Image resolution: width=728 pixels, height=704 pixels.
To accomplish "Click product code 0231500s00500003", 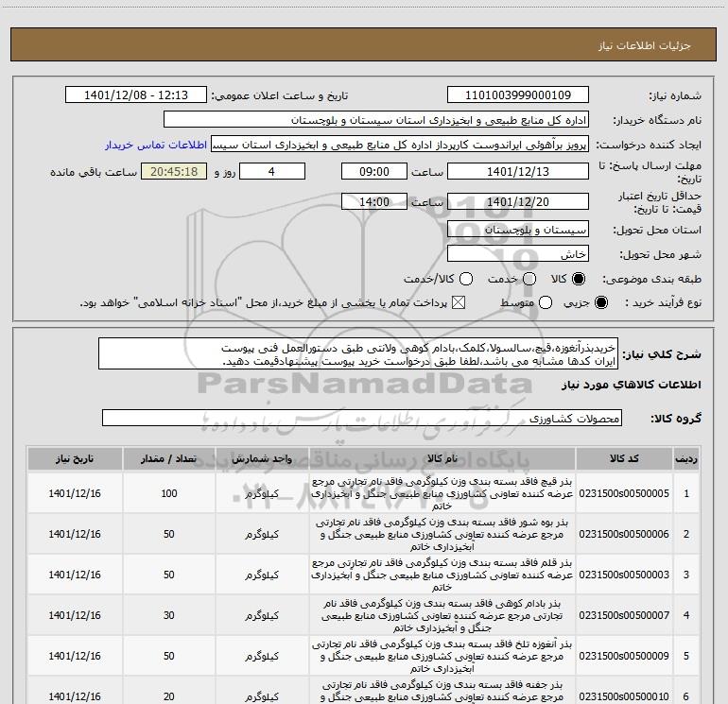I will point(624,575).
